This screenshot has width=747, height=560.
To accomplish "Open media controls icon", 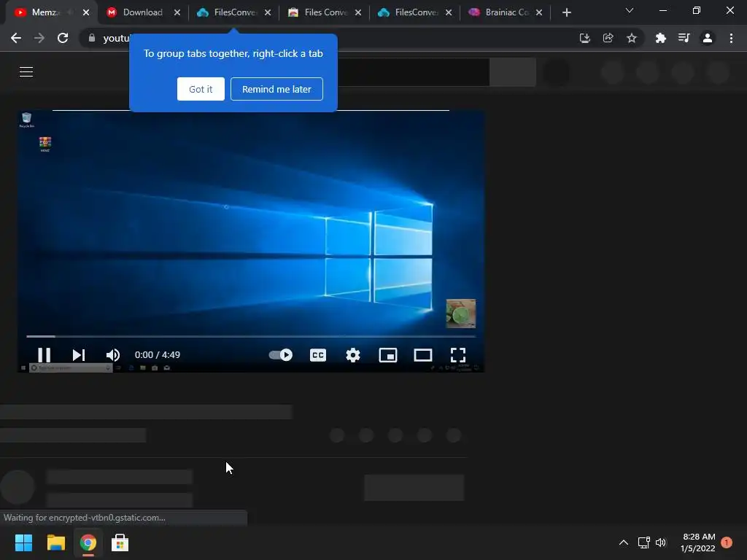I will pos(684,38).
